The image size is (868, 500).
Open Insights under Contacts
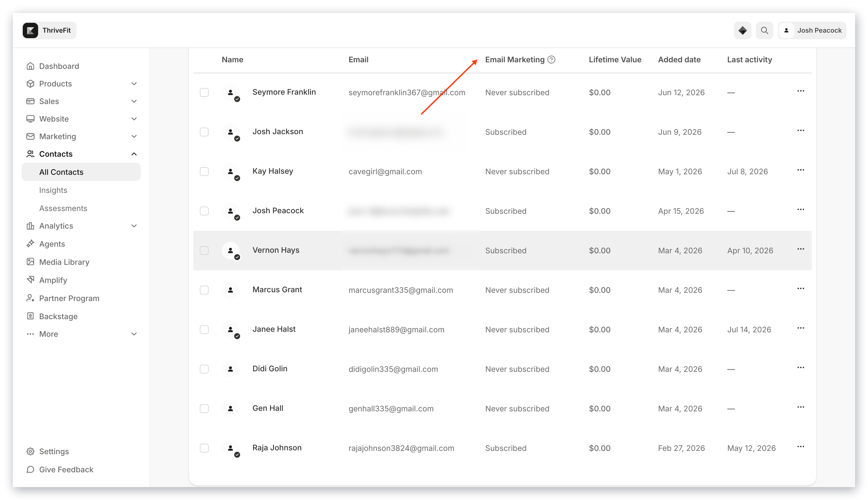[x=53, y=190]
